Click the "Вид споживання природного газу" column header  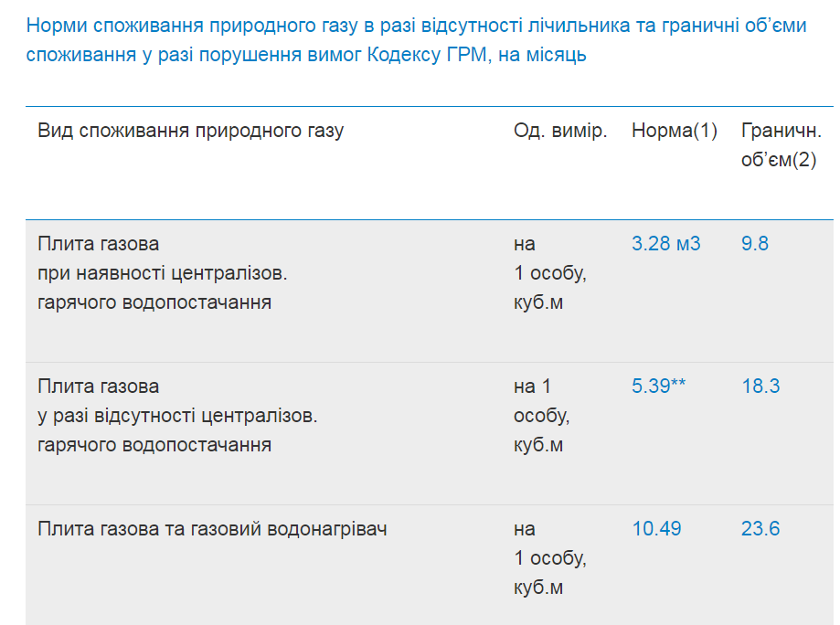point(191,131)
